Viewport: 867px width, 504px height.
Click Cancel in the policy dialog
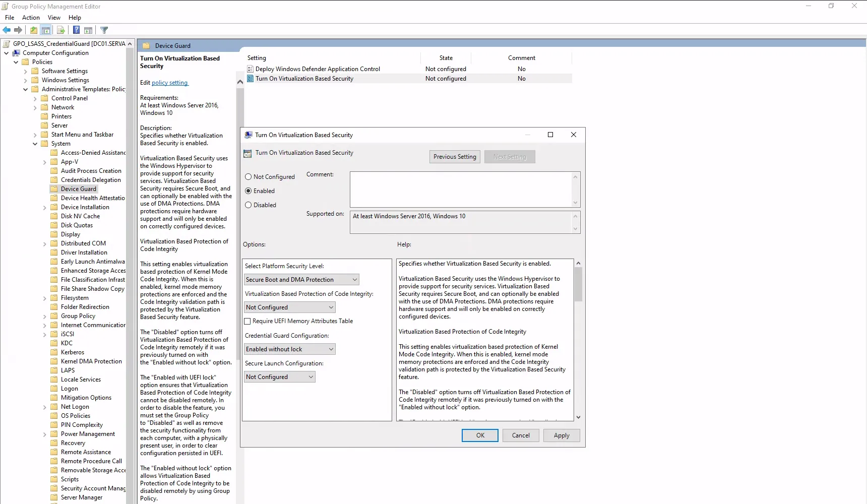click(x=521, y=435)
